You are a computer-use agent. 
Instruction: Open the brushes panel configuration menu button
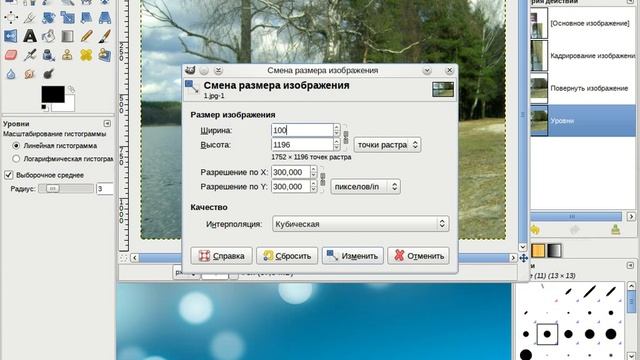pos(630,266)
